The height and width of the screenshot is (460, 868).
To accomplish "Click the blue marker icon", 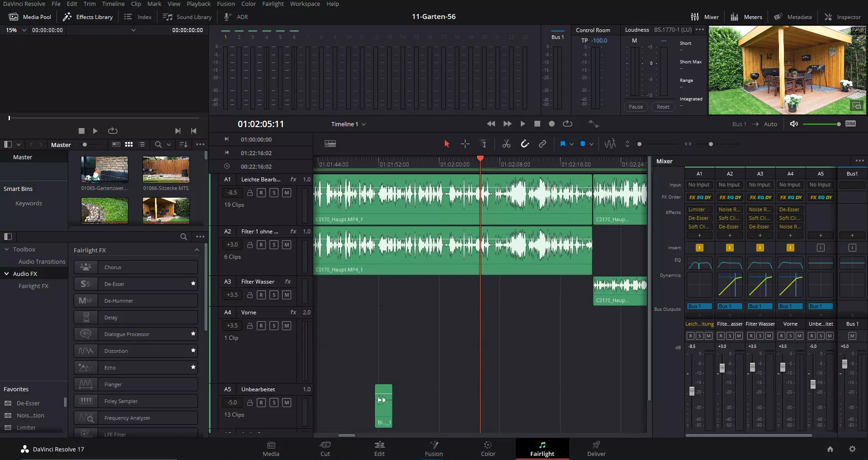I will click(x=583, y=144).
